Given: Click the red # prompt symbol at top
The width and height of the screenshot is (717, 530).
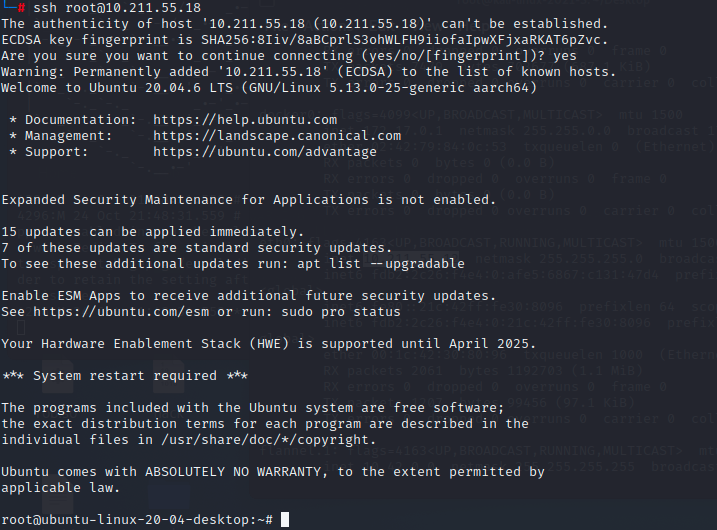Looking at the screenshot, I should pos(21,7).
